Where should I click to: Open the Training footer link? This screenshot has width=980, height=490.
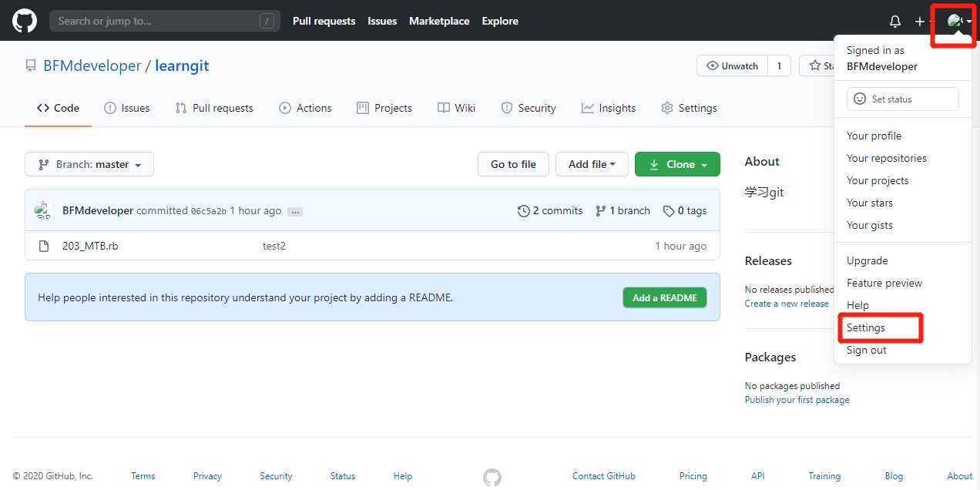click(824, 476)
